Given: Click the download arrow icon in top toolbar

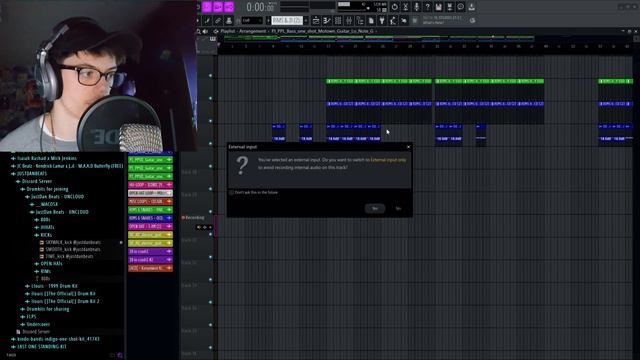Looking at the screenshot, I should (471, 7).
